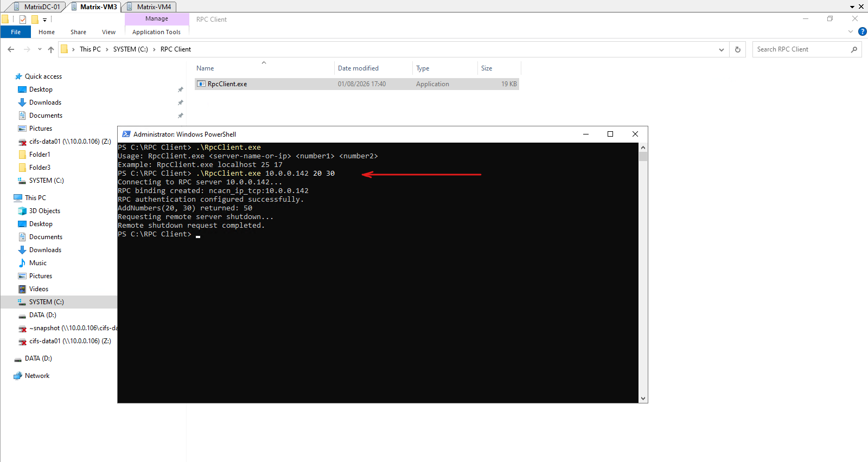Unpin Desktop from Quick access

pyautogui.click(x=181, y=89)
